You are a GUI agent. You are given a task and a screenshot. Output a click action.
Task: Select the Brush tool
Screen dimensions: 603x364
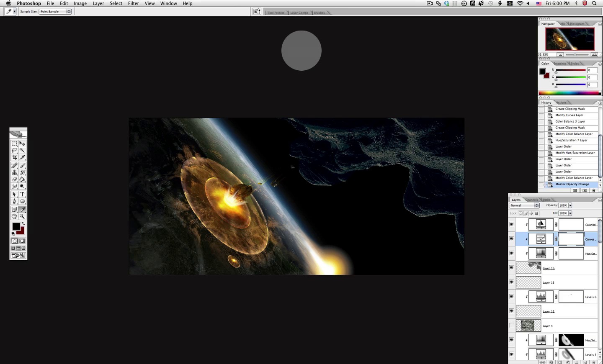22,165
